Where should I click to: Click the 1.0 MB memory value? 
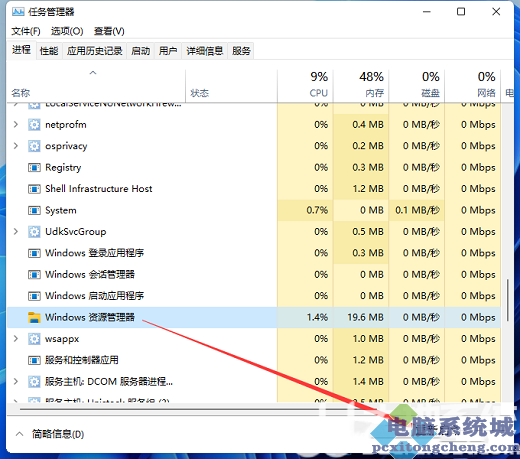coord(368,339)
